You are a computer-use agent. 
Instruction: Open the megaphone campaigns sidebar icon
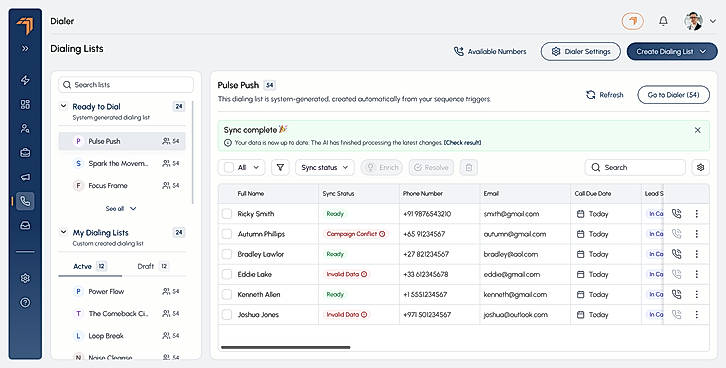(x=25, y=177)
